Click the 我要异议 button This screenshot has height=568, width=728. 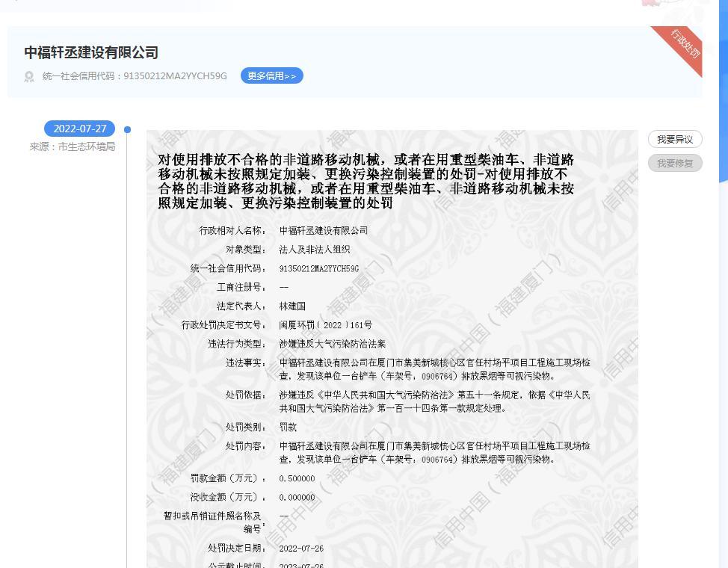click(675, 139)
